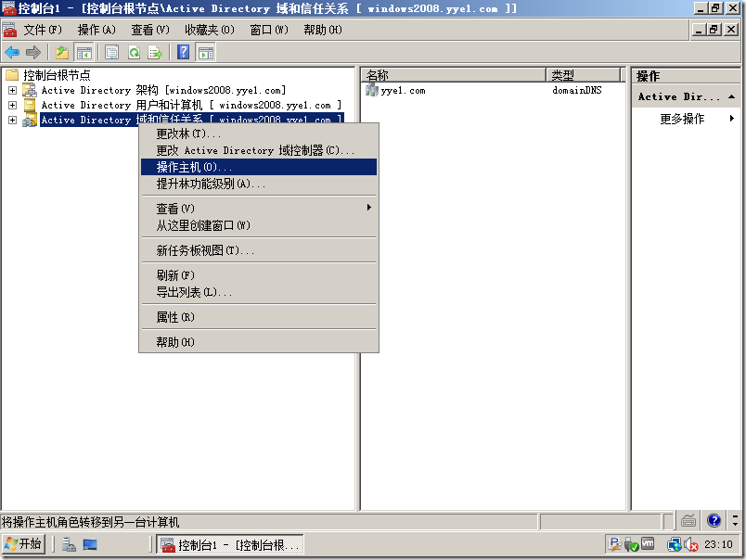
Task: Open the 帮助(H) menu in menu bar
Action: tap(323, 30)
